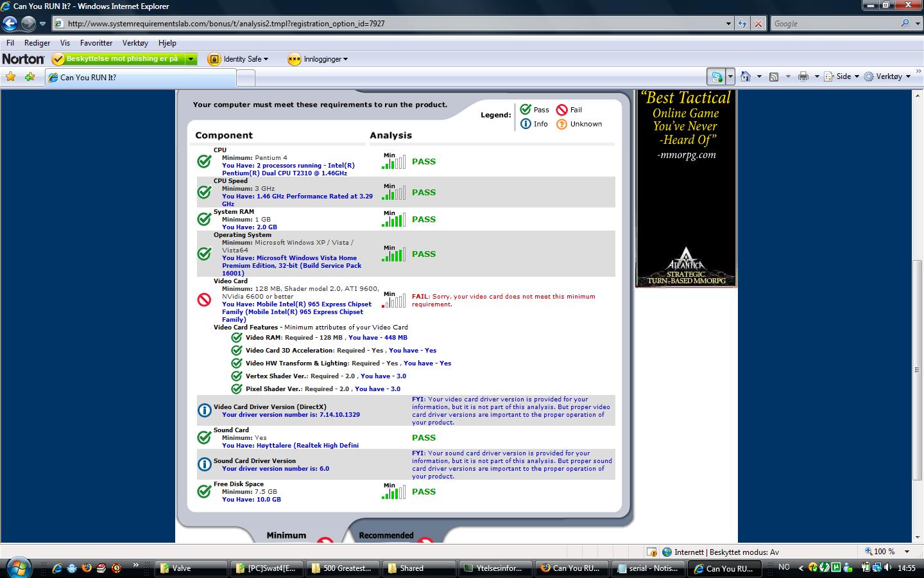The width and height of the screenshot is (924, 578).
Task: Click the Innlogginger yellow card icon
Action: tap(294, 59)
